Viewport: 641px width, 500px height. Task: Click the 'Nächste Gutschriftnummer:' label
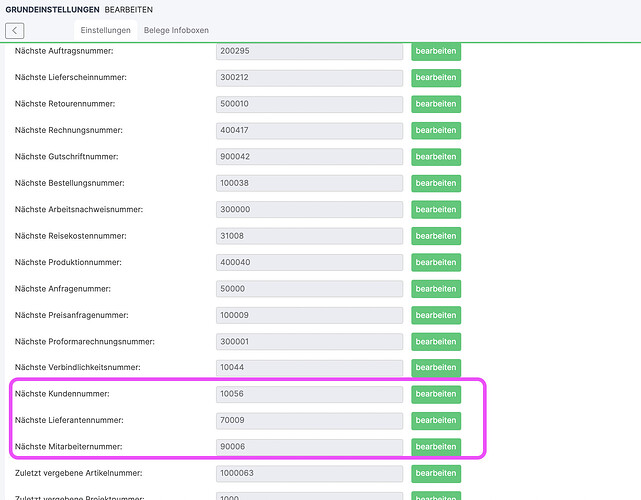pyautogui.click(x=67, y=157)
